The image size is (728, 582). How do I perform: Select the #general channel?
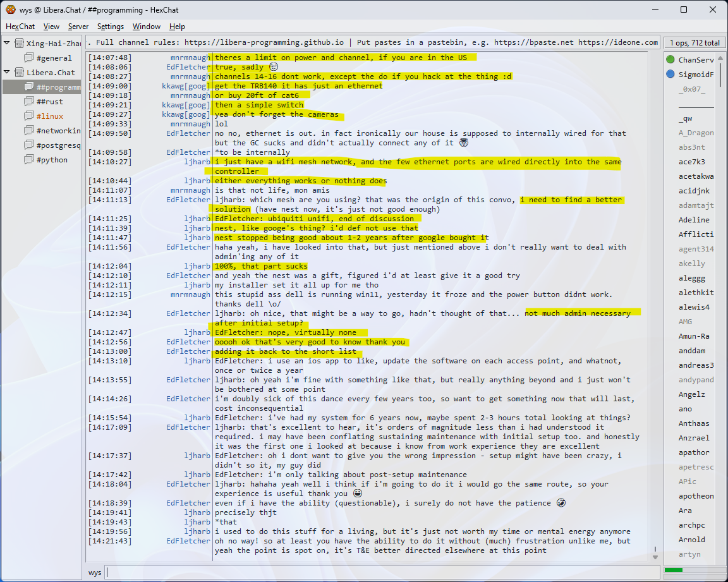(54, 58)
